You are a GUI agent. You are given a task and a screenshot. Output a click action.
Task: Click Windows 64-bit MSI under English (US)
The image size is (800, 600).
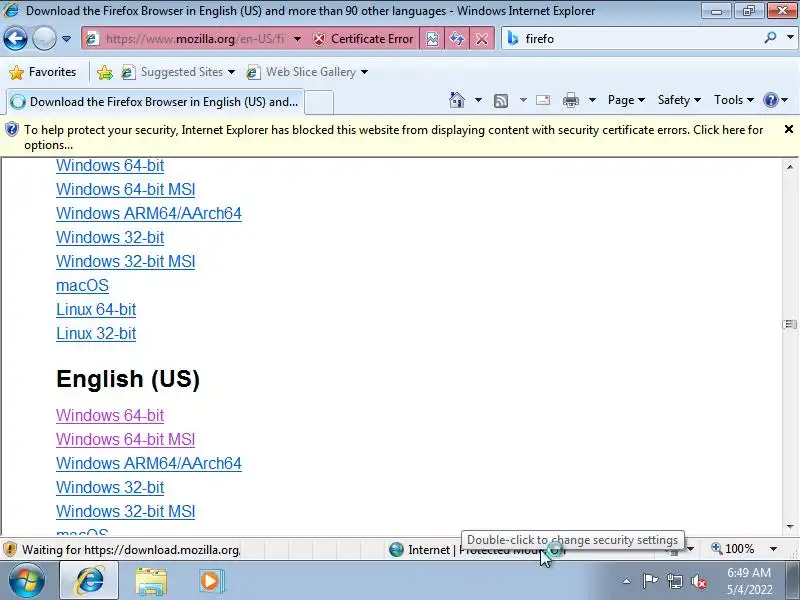126,439
